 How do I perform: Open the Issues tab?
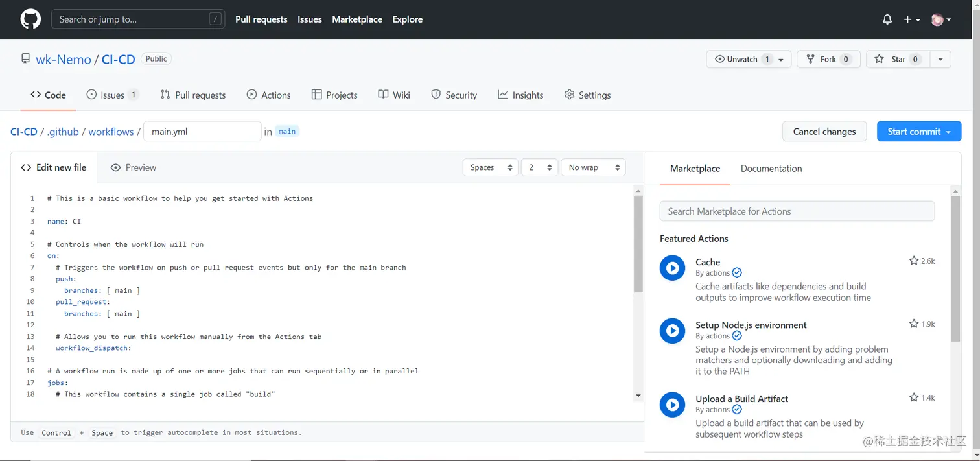[x=113, y=95]
